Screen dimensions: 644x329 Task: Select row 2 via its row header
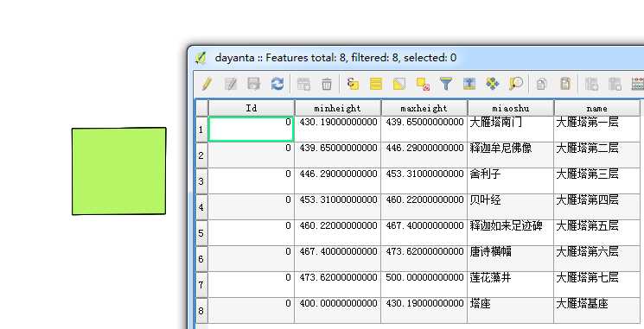201,155
